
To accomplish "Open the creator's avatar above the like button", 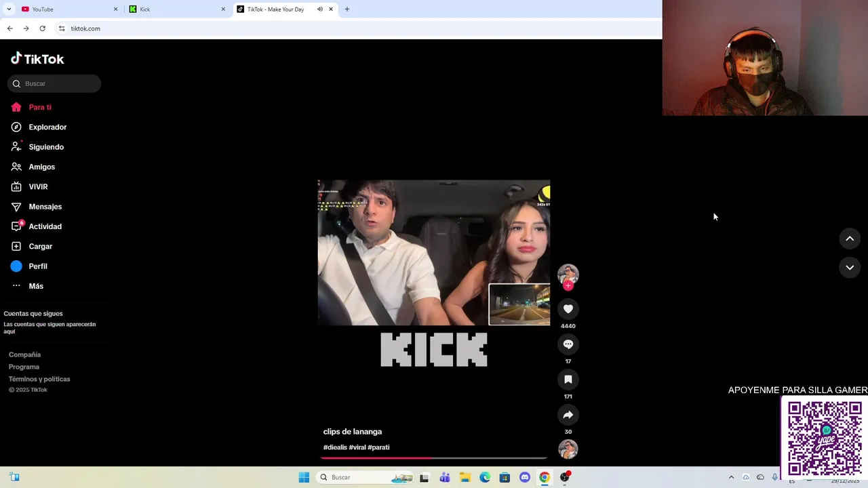I will coord(568,274).
